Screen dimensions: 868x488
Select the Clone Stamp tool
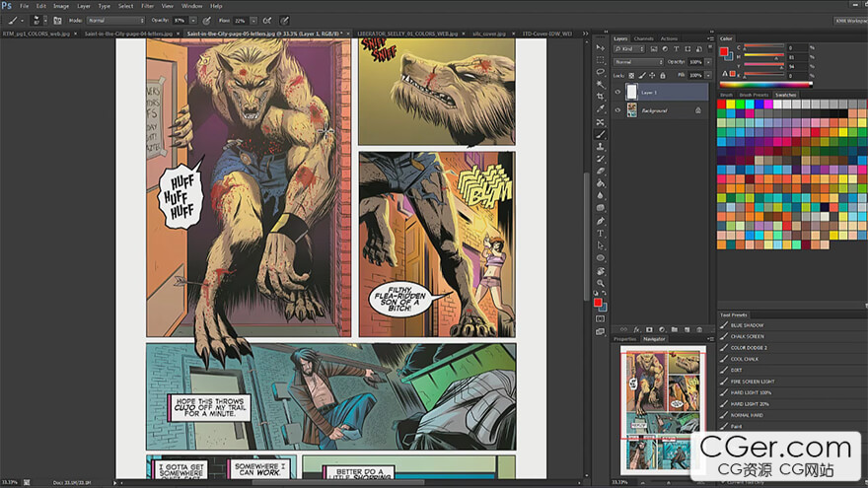pos(600,147)
